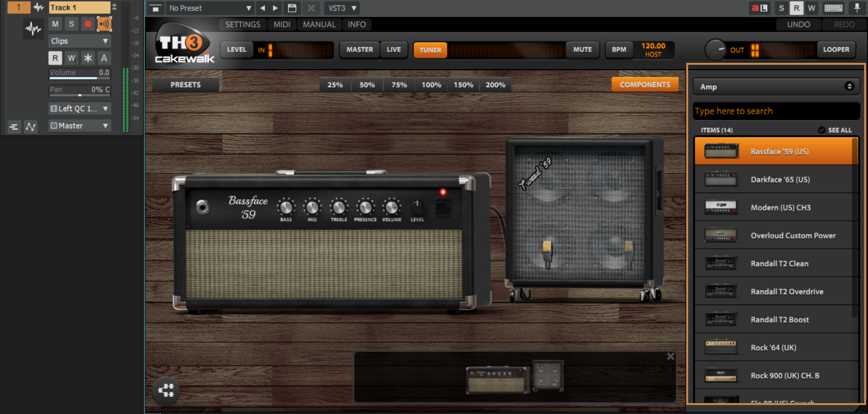This screenshot has height=414, width=868.
Task: Click the MUTE button
Action: 582,50
